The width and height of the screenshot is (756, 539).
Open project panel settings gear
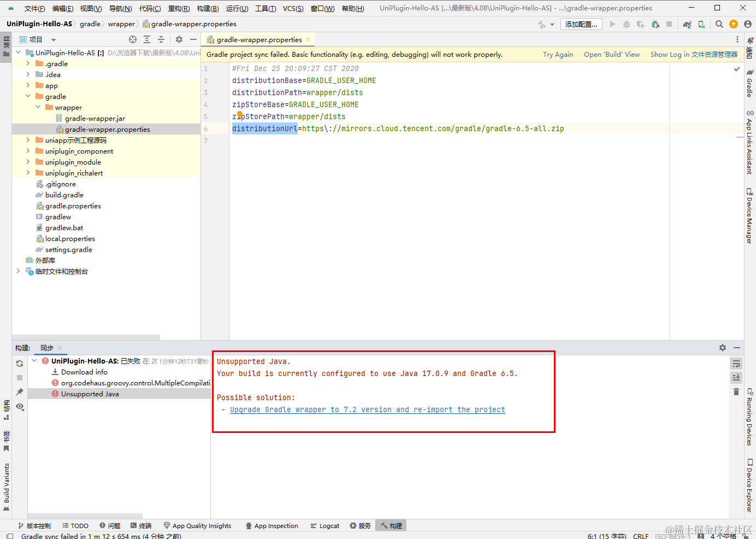pos(180,39)
